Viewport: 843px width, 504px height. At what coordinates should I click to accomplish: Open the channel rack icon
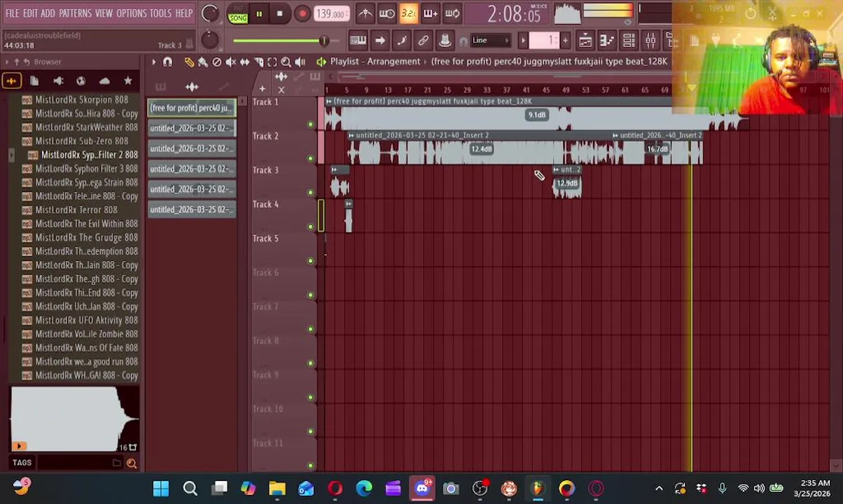[x=629, y=41]
